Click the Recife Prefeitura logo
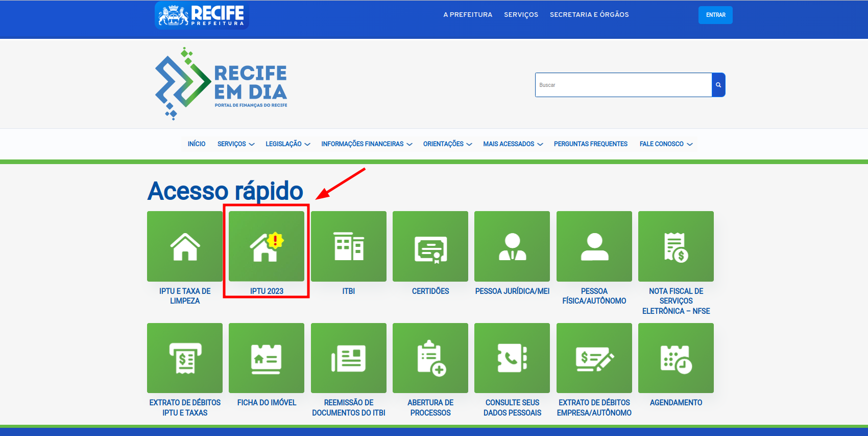This screenshot has height=436, width=868. (x=202, y=15)
